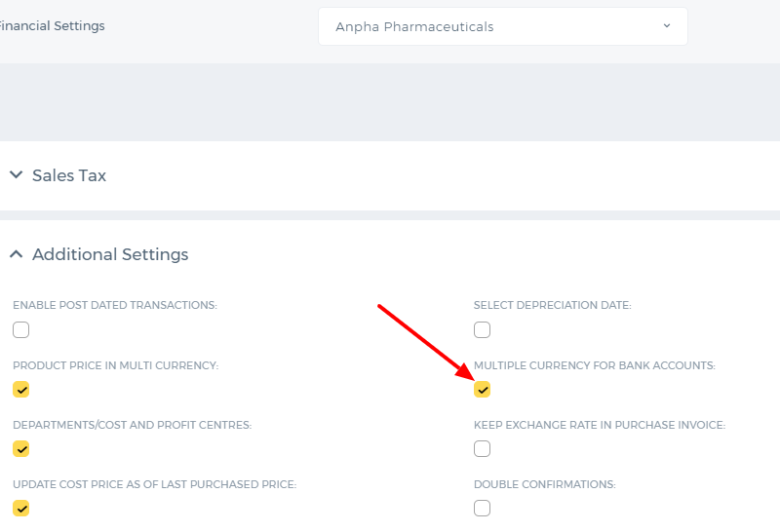The height and width of the screenshot is (532, 780).
Task: Collapse Additional Settings using its chevron
Action: [x=16, y=254]
